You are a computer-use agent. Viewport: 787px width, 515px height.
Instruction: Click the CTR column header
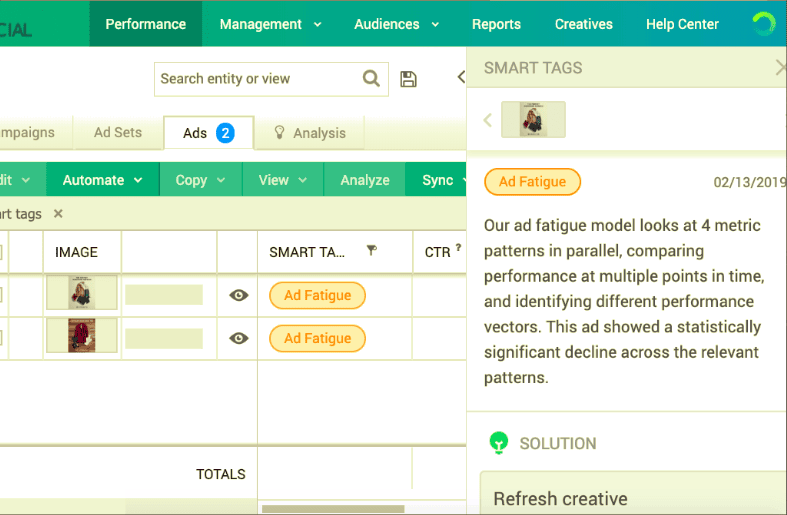[x=437, y=252]
